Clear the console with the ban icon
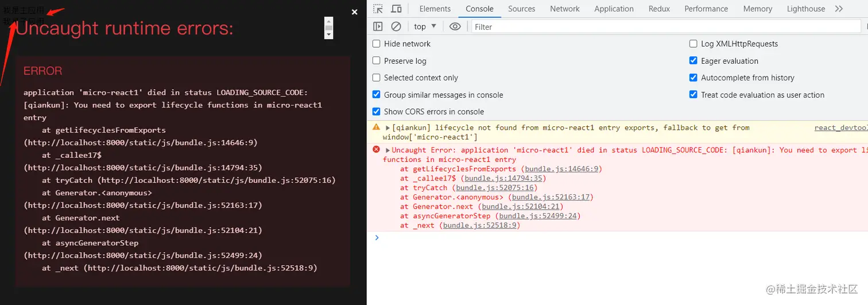This screenshot has height=305, width=868. (x=396, y=26)
